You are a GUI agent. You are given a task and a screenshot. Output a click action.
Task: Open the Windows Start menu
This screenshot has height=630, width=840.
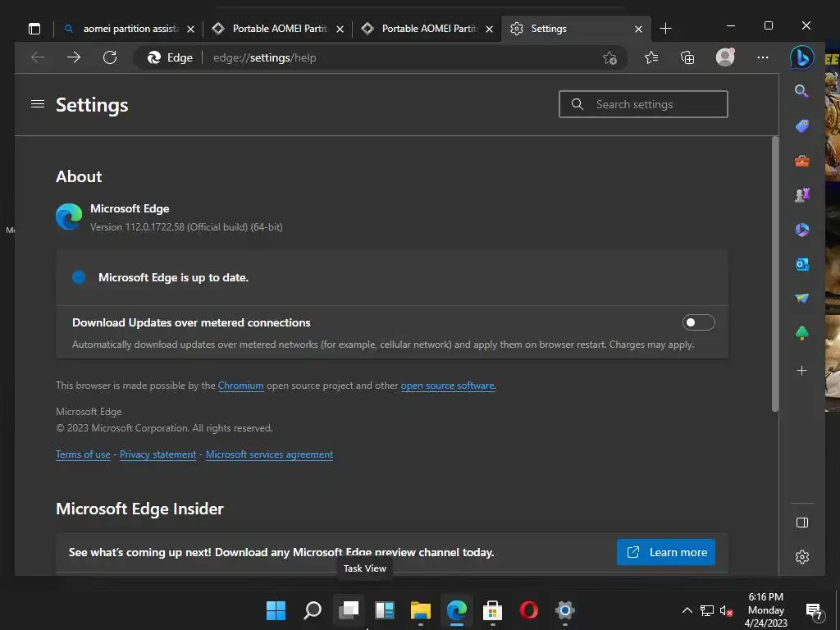pos(276,610)
